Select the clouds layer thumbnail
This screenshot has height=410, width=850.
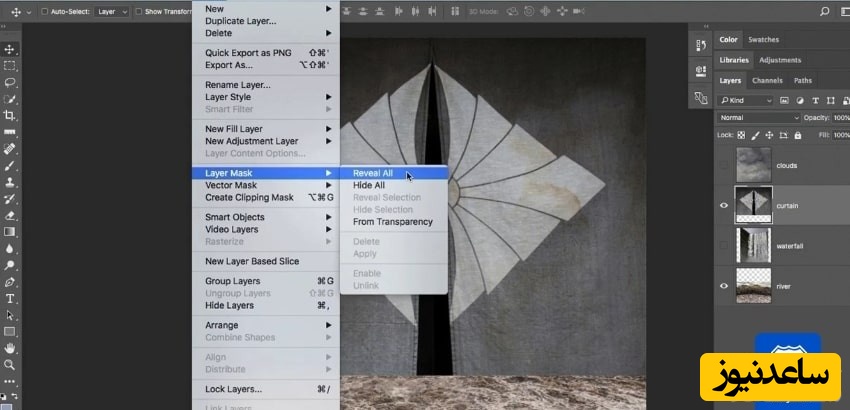pos(753,165)
